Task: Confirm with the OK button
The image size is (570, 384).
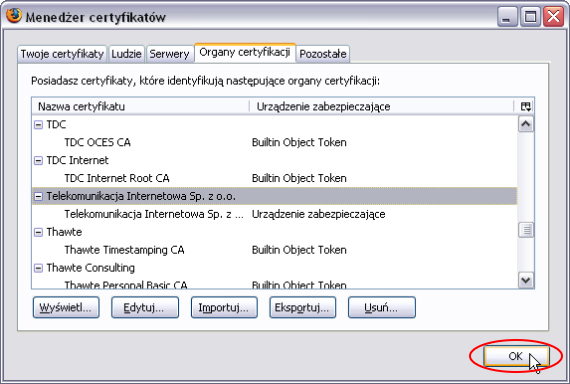Action: [x=515, y=356]
